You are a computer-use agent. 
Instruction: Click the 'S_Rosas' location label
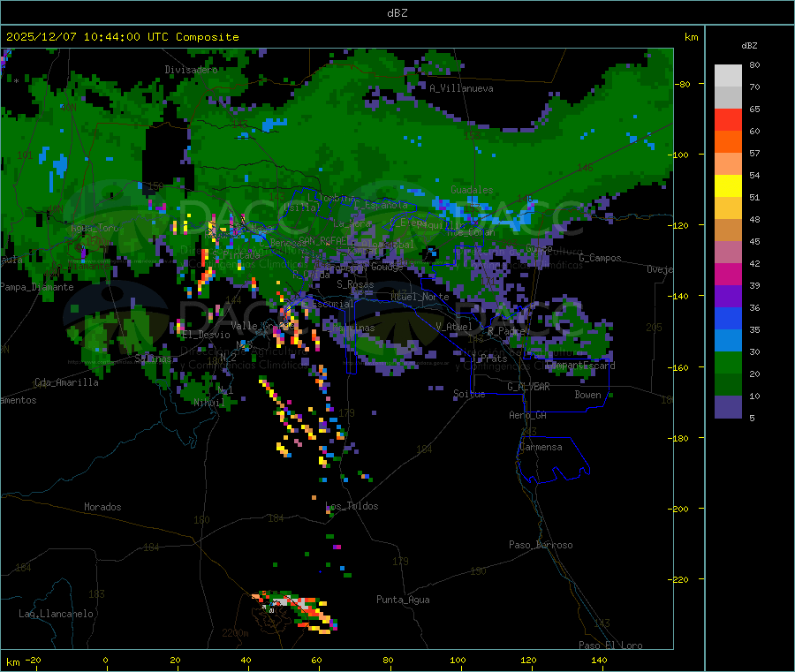coord(355,284)
